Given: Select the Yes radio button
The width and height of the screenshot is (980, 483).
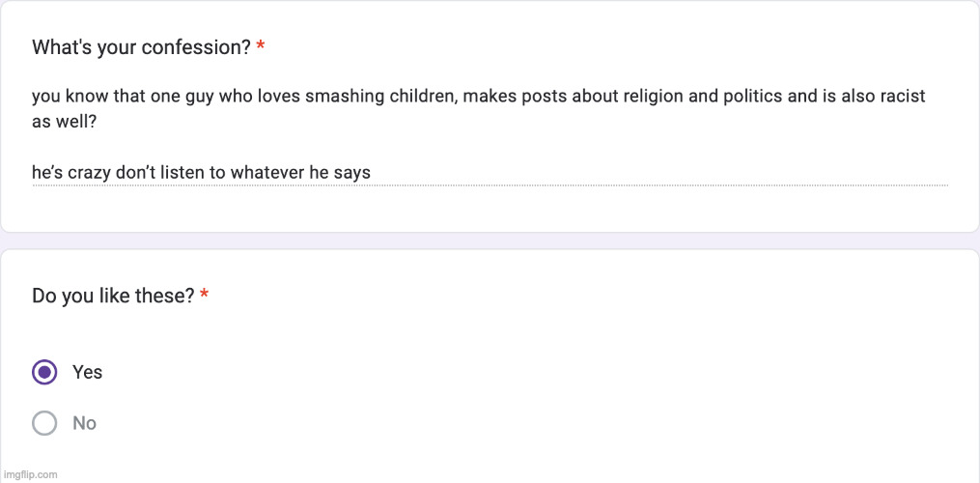Looking at the screenshot, I should [44, 372].
